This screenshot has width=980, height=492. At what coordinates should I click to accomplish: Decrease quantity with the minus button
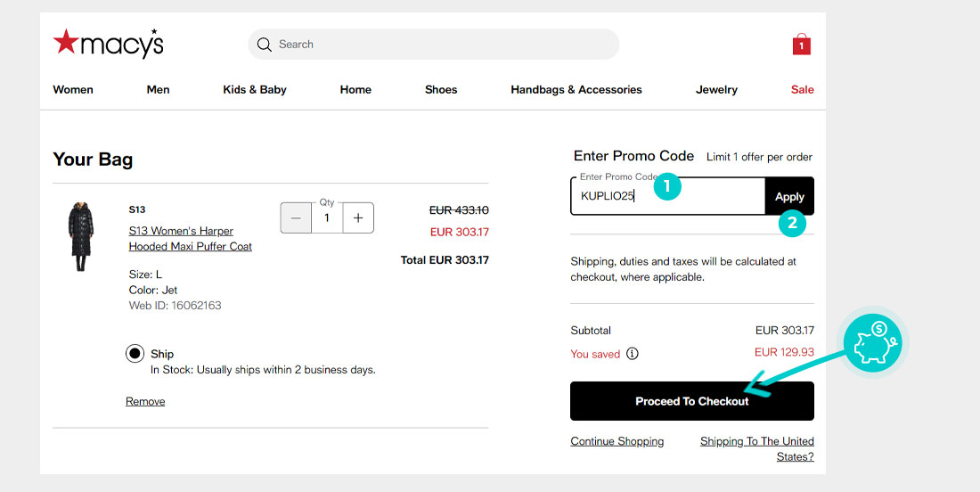pyautogui.click(x=296, y=218)
